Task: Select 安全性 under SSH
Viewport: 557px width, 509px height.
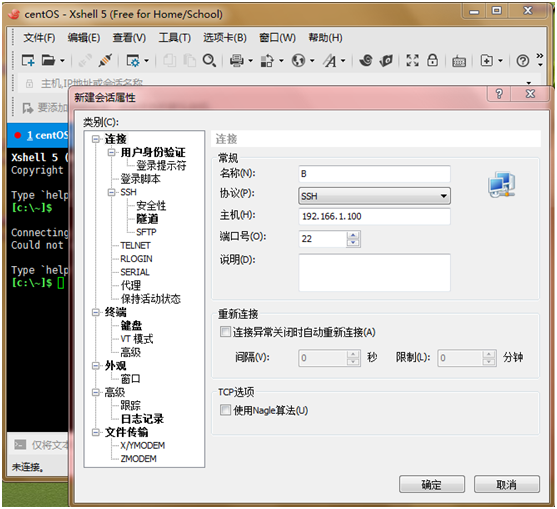Action: [151, 206]
